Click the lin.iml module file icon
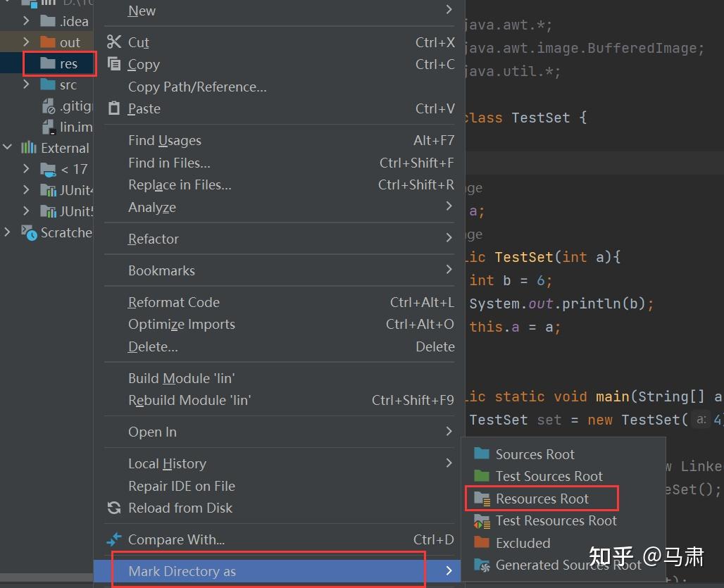 pyautogui.click(x=49, y=127)
